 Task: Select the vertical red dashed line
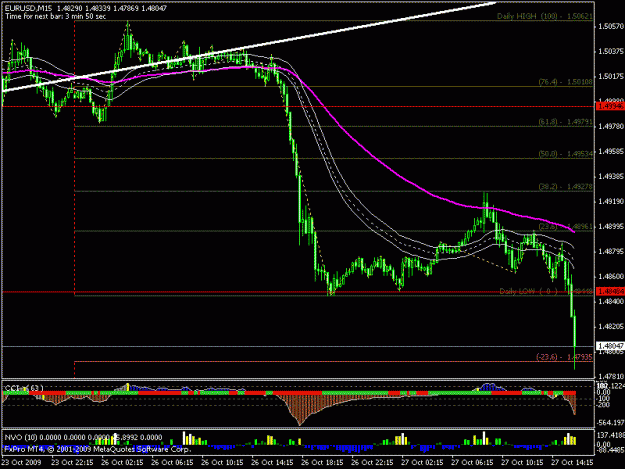click(x=75, y=199)
